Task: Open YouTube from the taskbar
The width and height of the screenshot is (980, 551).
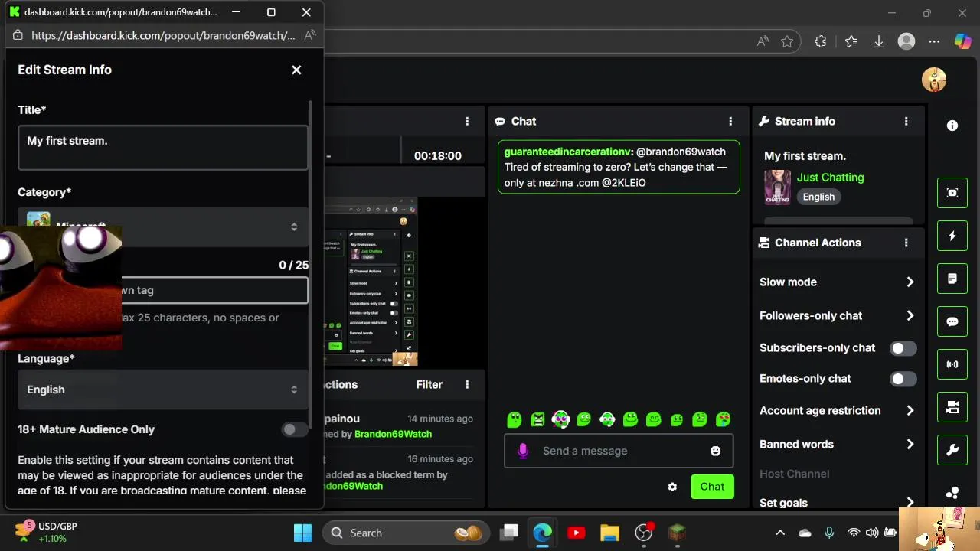Action: (x=576, y=533)
